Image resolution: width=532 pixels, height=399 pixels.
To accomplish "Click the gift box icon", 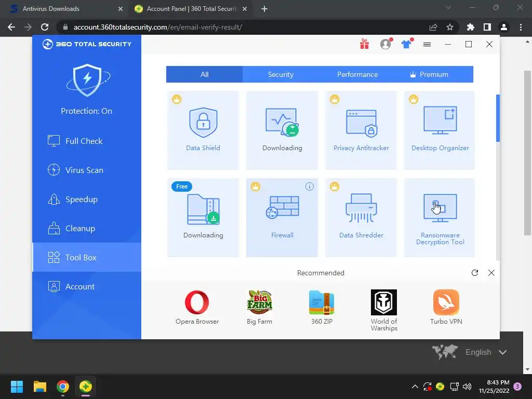I will click(x=364, y=44).
